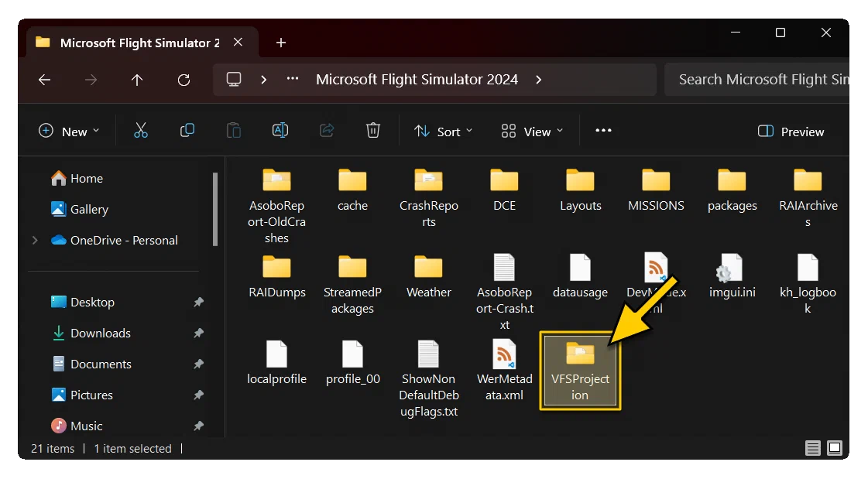Toggle the Preview pane
Screen dimensions: 868x479
[791, 132]
